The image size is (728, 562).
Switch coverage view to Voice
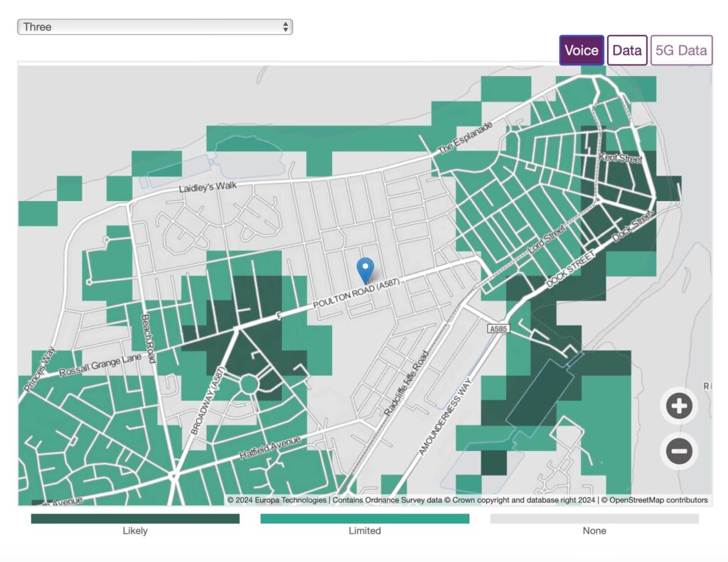[582, 50]
